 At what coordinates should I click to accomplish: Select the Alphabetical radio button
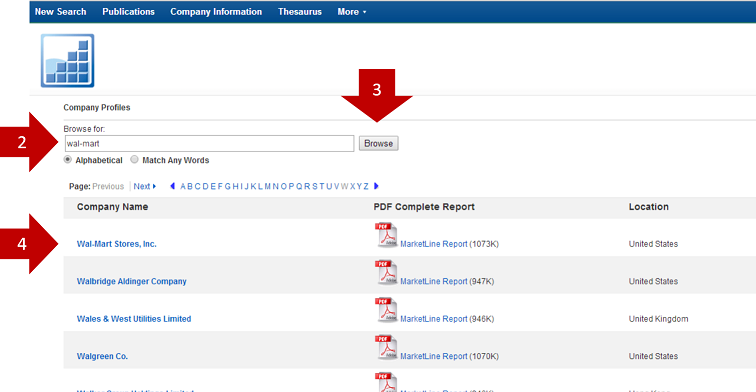(x=68, y=160)
